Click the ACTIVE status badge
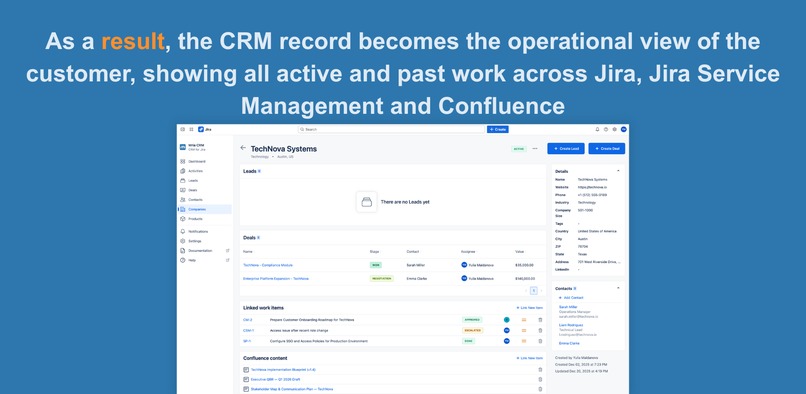Viewport: 806px width, 394px height. point(519,149)
